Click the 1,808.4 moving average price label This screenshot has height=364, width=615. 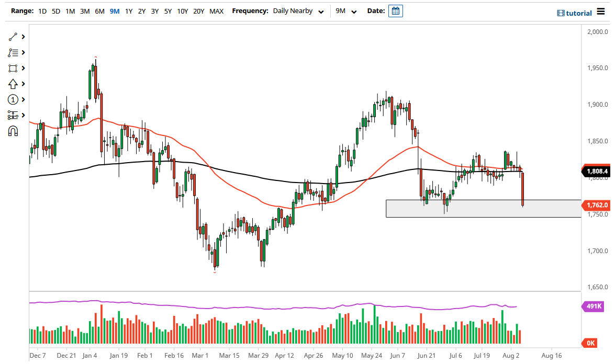click(596, 171)
